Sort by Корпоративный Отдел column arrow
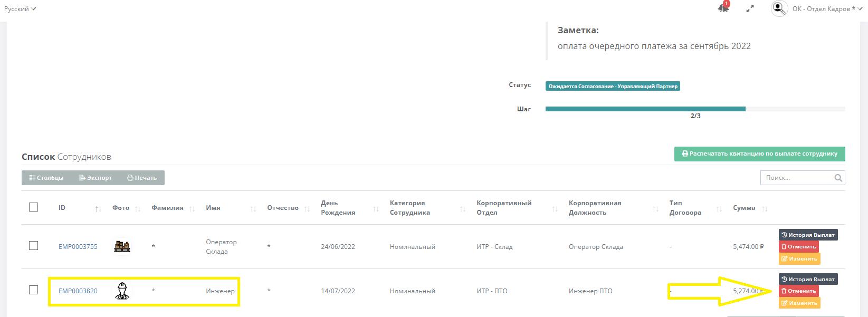 point(555,209)
